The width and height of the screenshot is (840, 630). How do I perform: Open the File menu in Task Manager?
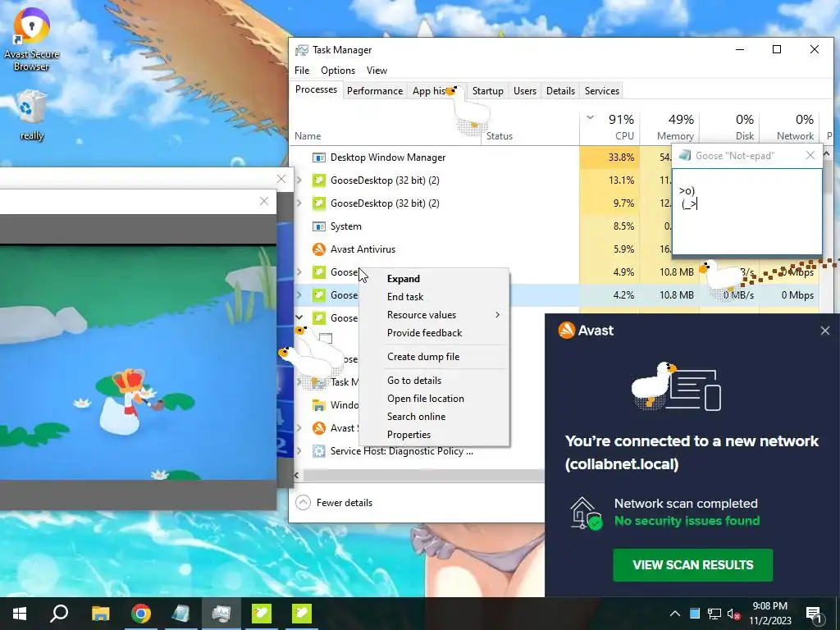(302, 71)
